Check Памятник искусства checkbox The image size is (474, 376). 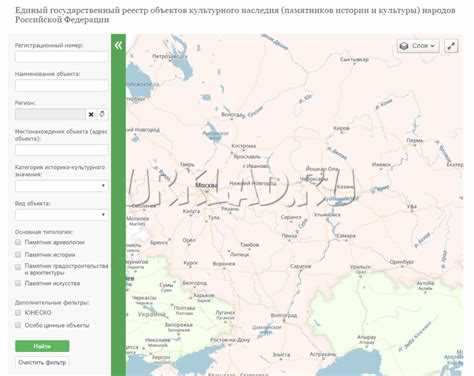tap(18, 283)
